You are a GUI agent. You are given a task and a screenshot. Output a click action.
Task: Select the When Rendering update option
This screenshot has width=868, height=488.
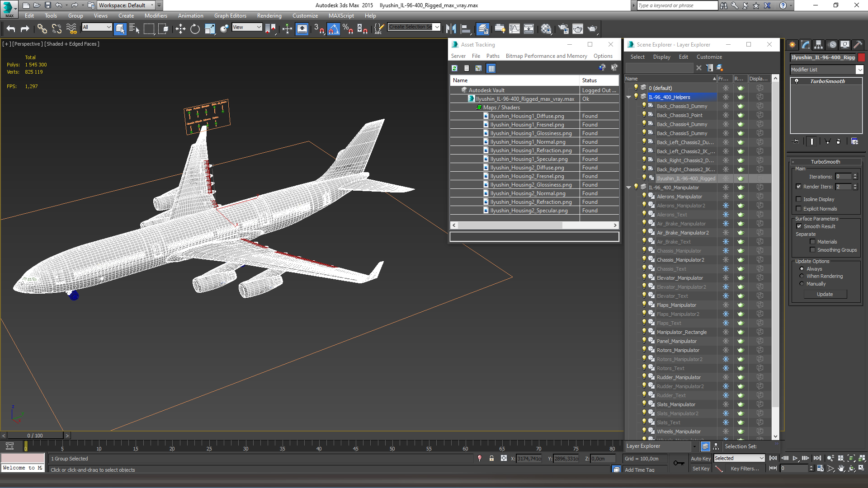(x=802, y=276)
